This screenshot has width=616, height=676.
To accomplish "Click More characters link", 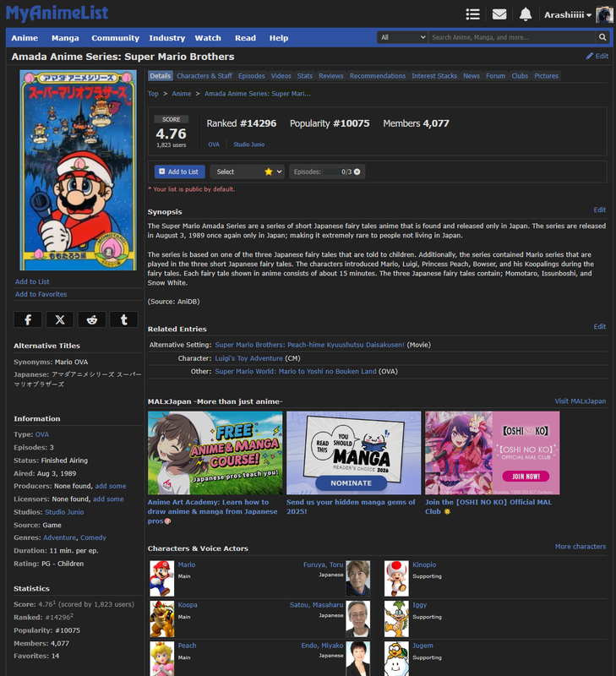I will coord(581,546).
